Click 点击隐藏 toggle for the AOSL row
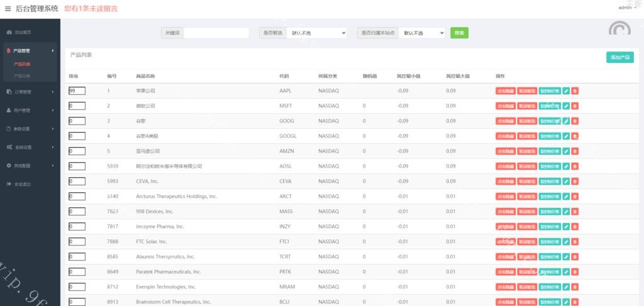This screenshot has height=306, width=644. tap(506, 166)
